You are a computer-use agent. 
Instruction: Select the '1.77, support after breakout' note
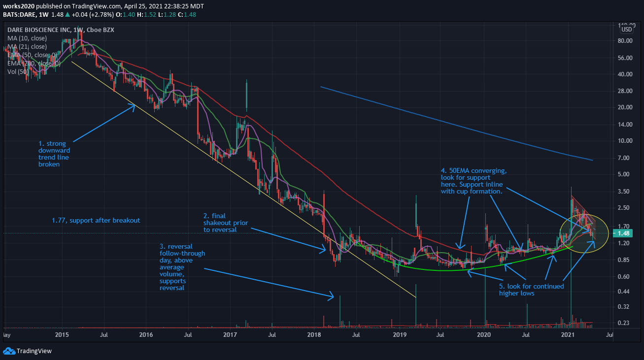click(96, 221)
